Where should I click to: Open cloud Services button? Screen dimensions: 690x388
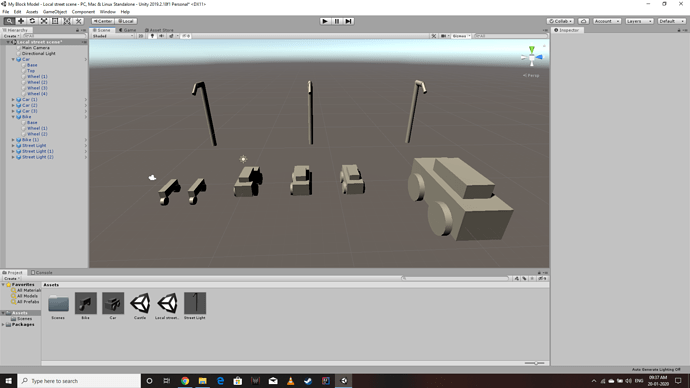pos(584,21)
